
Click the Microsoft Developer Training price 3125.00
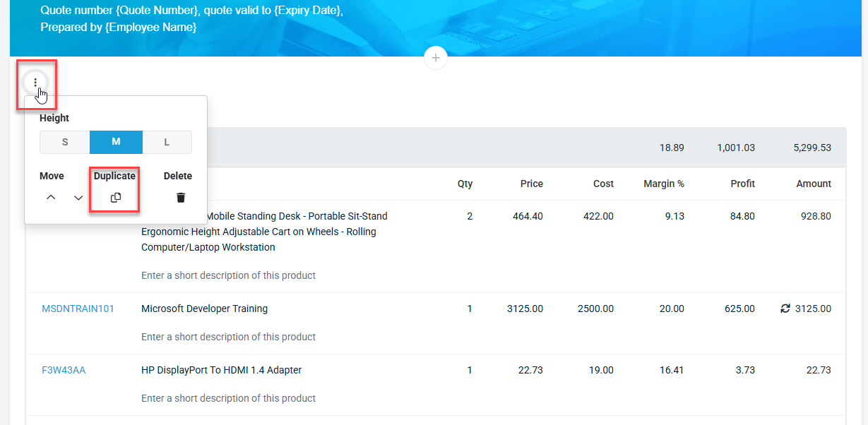pyautogui.click(x=525, y=309)
